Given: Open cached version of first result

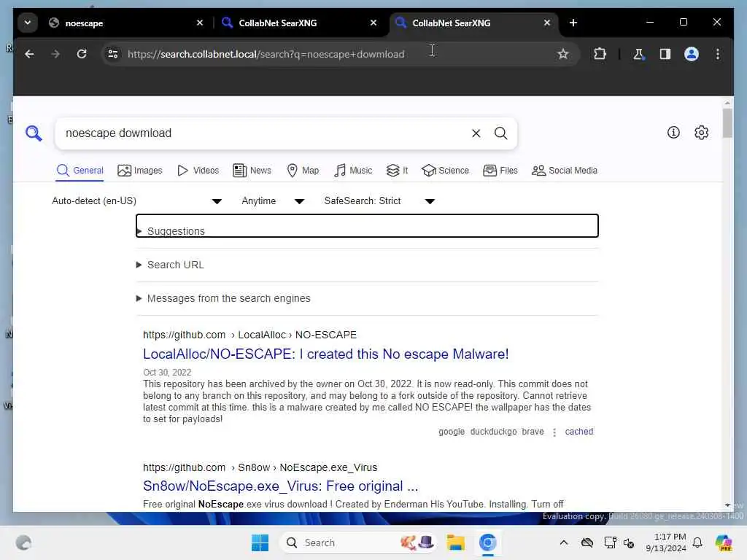Looking at the screenshot, I should point(578,432).
